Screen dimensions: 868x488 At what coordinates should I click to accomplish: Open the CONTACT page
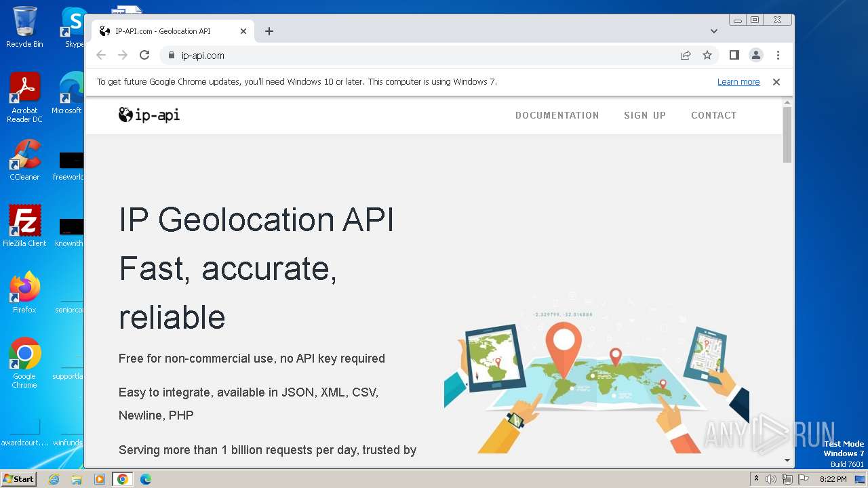713,115
